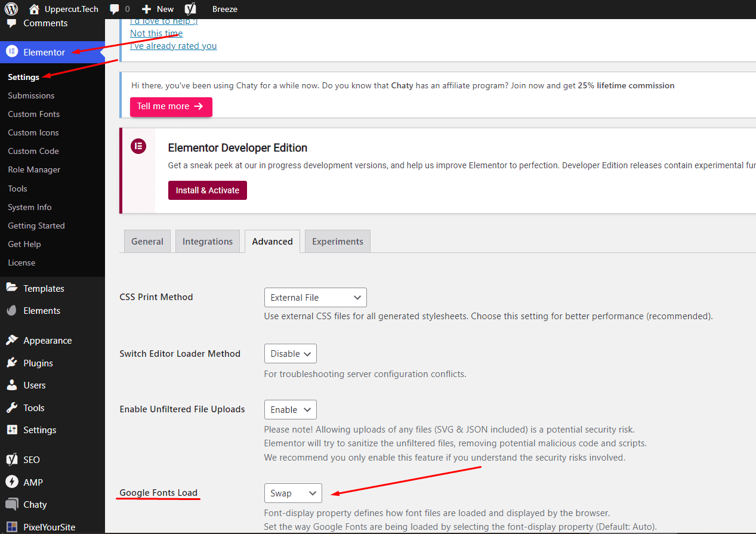The height and width of the screenshot is (534, 756).
Task: Open the Yoast SEO icon in admin bar
Action: (x=190, y=9)
